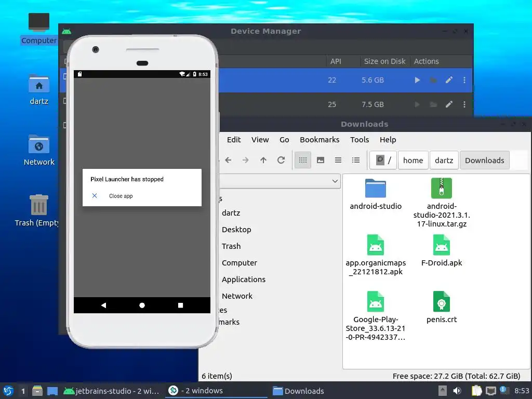
Task: Tap the emulator Back navigation button
Action: (103, 305)
